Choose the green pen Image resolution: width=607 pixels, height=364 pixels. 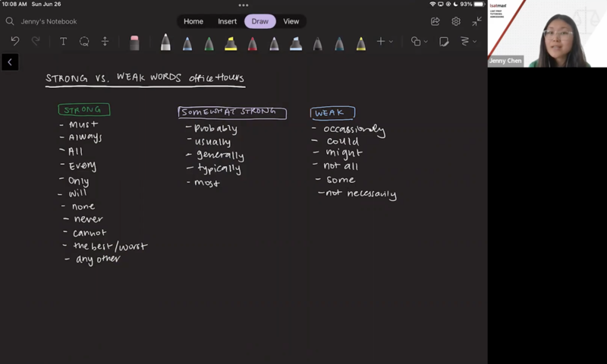209,43
